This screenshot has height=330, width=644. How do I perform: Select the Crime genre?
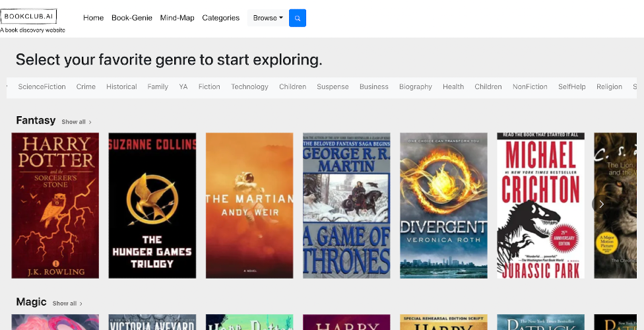click(86, 86)
